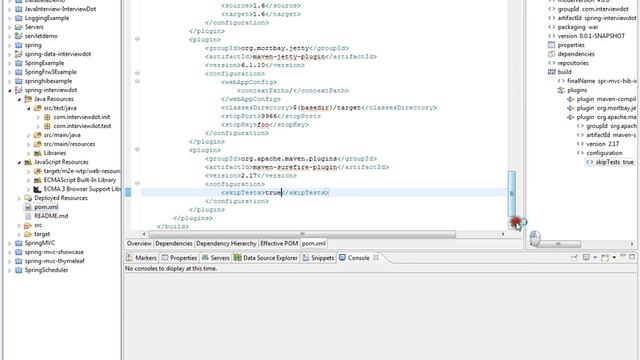Click the Libraries node icon
This screenshot has height=360, width=640.
[x=38, y=153]
